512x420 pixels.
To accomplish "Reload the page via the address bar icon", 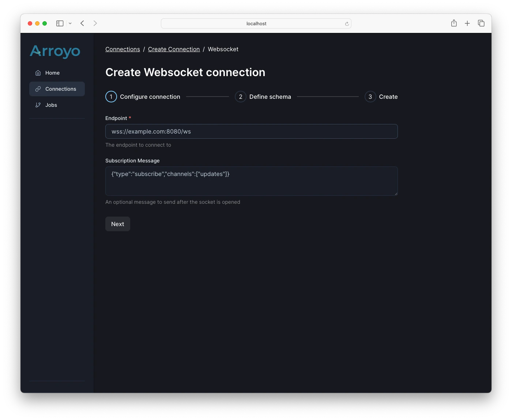I will (x=346, y=23).
